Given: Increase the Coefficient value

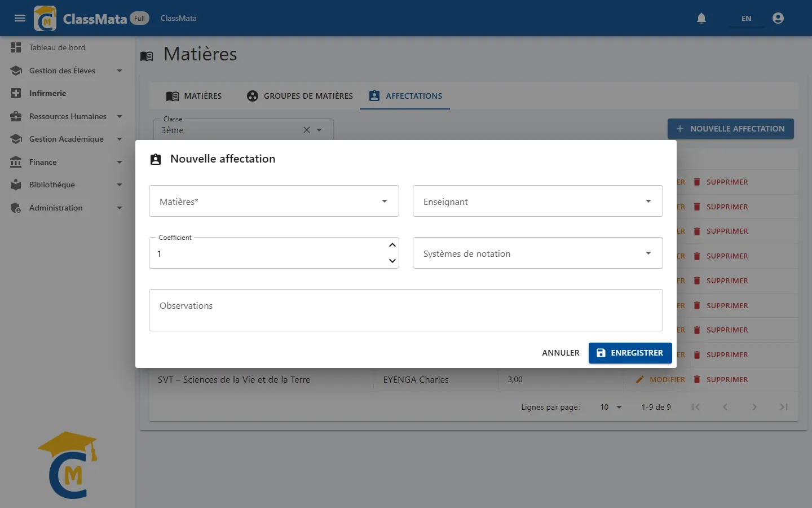Looking at the screenshot, I should pyautogui.click(x=392, y=245).
